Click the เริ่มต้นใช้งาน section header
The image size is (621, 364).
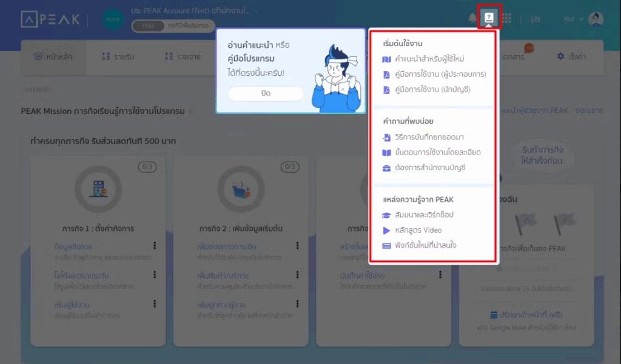403,44
